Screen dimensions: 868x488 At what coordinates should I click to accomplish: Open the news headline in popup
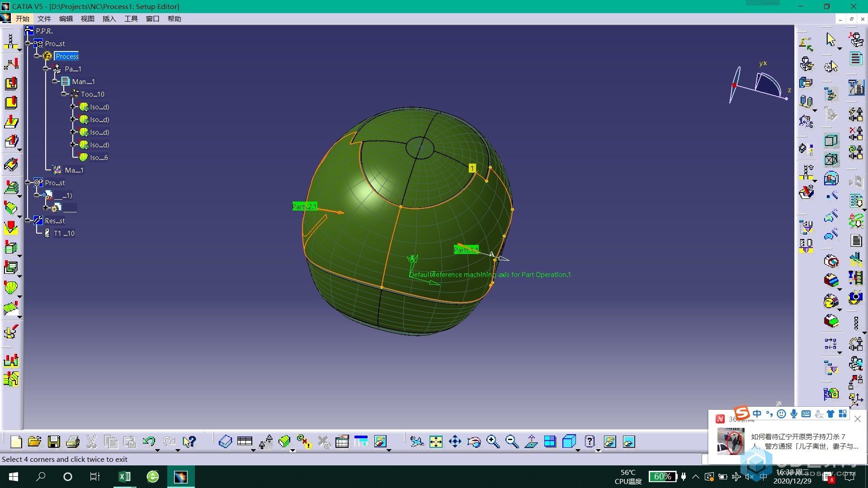coord(805,441)
